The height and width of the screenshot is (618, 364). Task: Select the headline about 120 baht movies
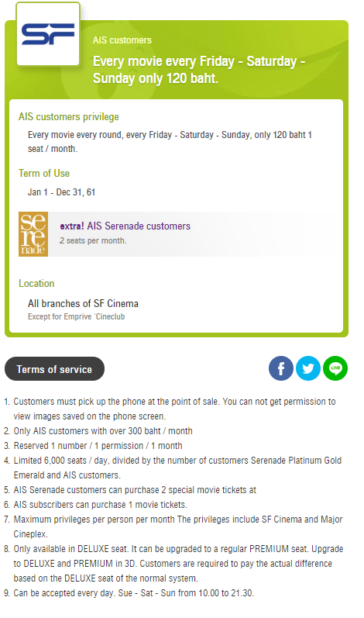[x=199, y=70]
